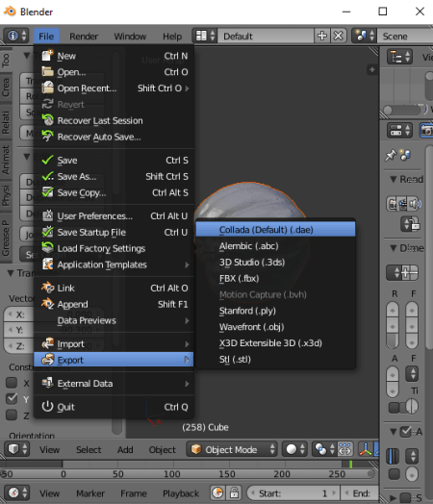
Task: Expand the Data Previews submenu
Action: tap(114, 320)
